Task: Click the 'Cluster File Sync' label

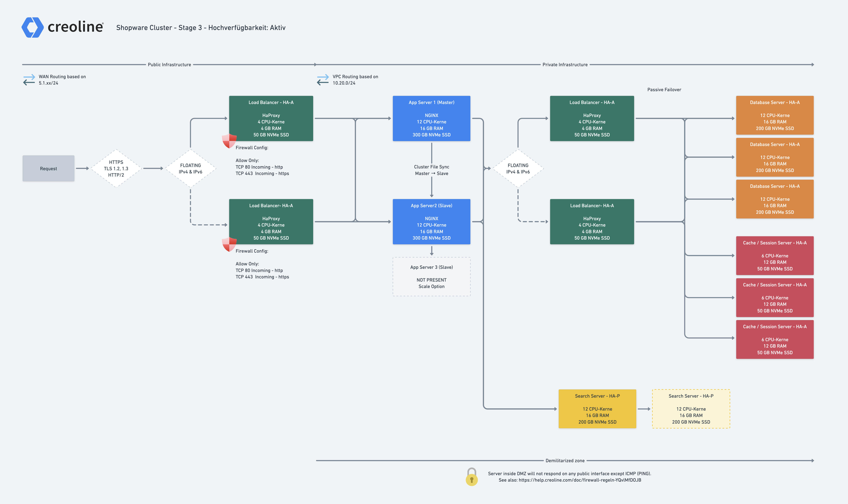Action: pos(431,167)
